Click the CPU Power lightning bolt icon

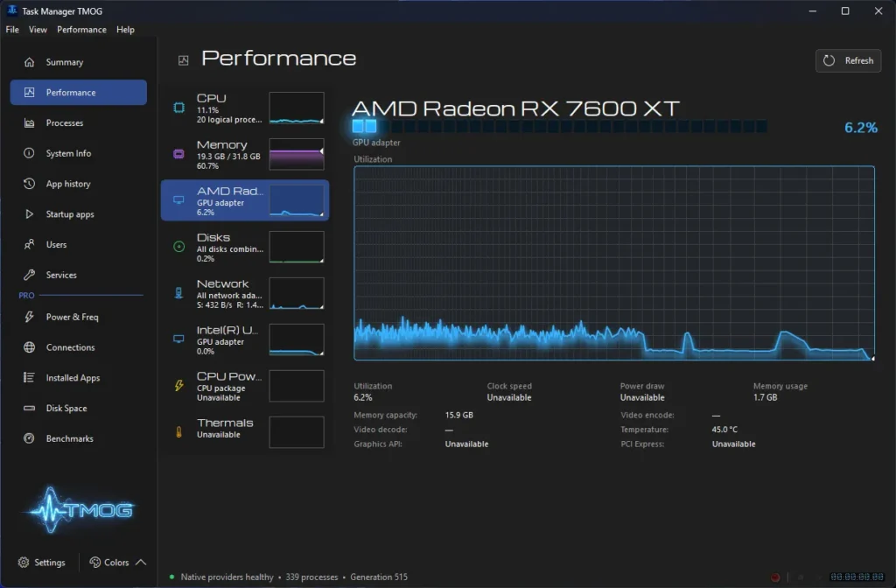coord(178,386)
